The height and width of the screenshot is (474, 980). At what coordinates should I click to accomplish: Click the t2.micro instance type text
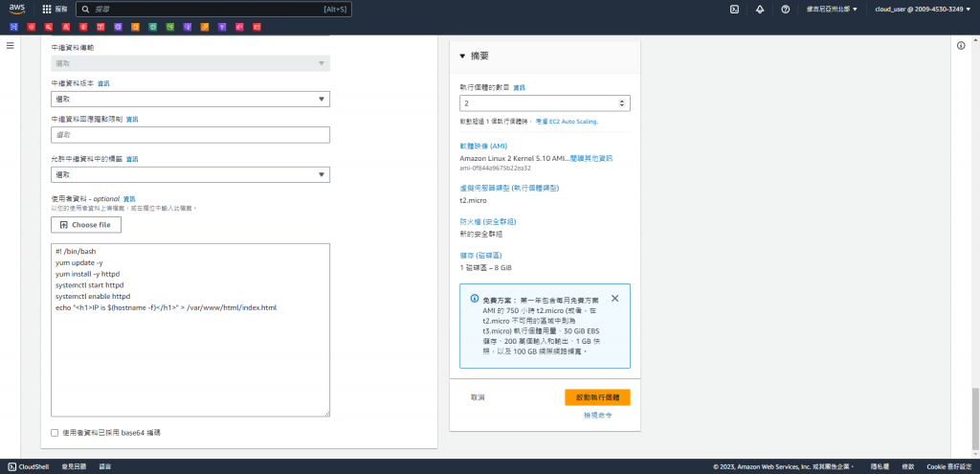[x=473, y=200]
